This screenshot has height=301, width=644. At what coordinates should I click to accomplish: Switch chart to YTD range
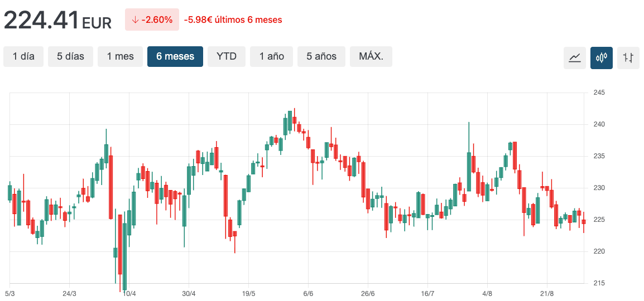(227, 56)
